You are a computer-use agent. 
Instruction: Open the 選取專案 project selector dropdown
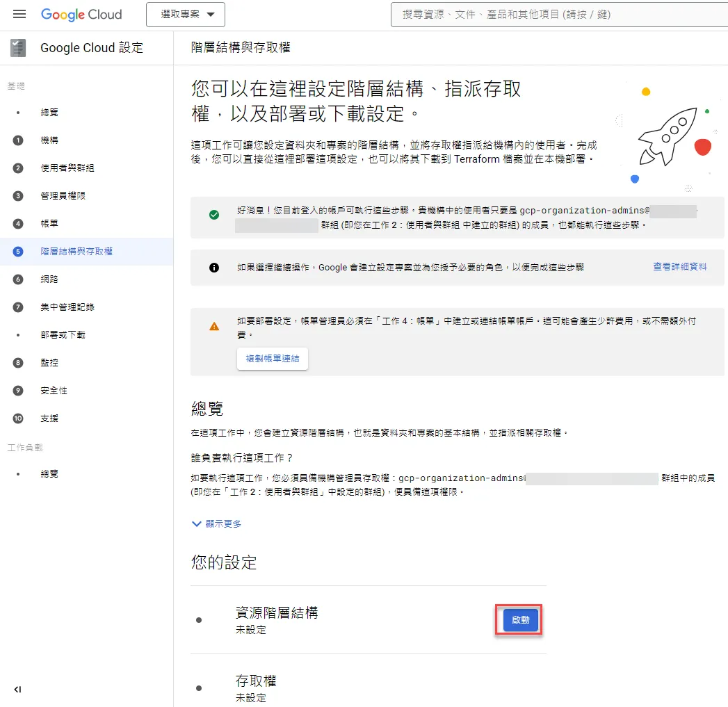click(x=185, y=15)
